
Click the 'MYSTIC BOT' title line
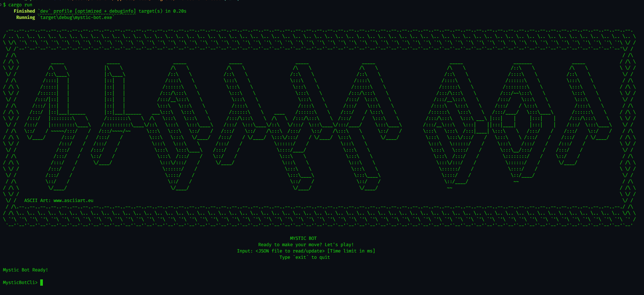pyautogui.click(x=303, y=238)
